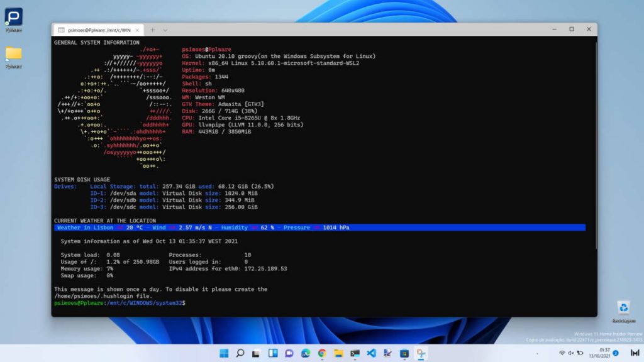Open the Windows Start menu
Viewport: 644px width, 362px height.
coord(224,353)
